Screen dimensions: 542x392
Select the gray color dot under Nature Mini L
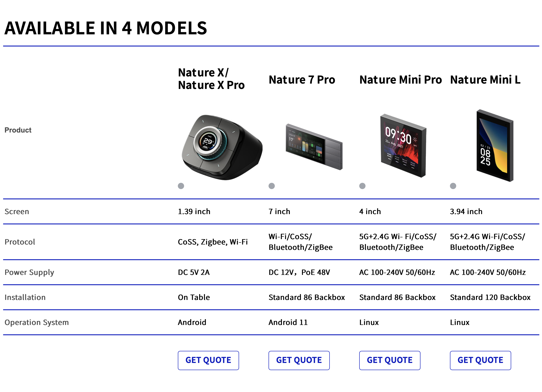pyautogui.click(x=453, y=186)
